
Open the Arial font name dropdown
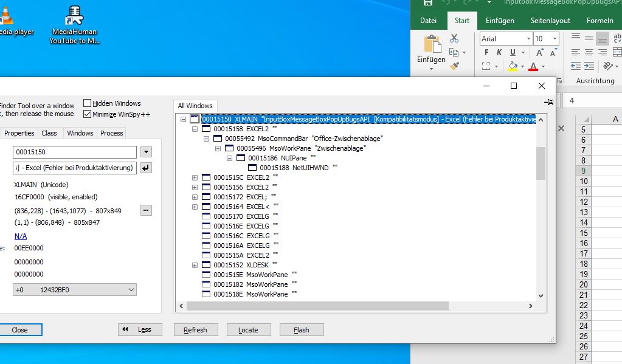(528, 38)
